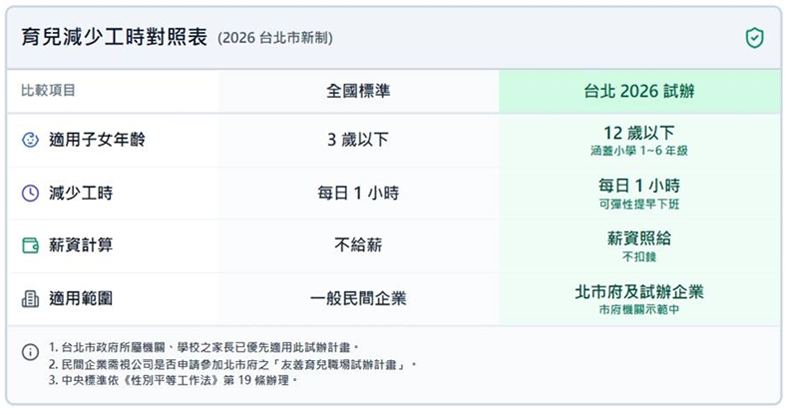Click the footnote mentioning 友善育兒職場試辦計畫
The width and height of the screenshot is (790, 414).
tap(232, 364)
